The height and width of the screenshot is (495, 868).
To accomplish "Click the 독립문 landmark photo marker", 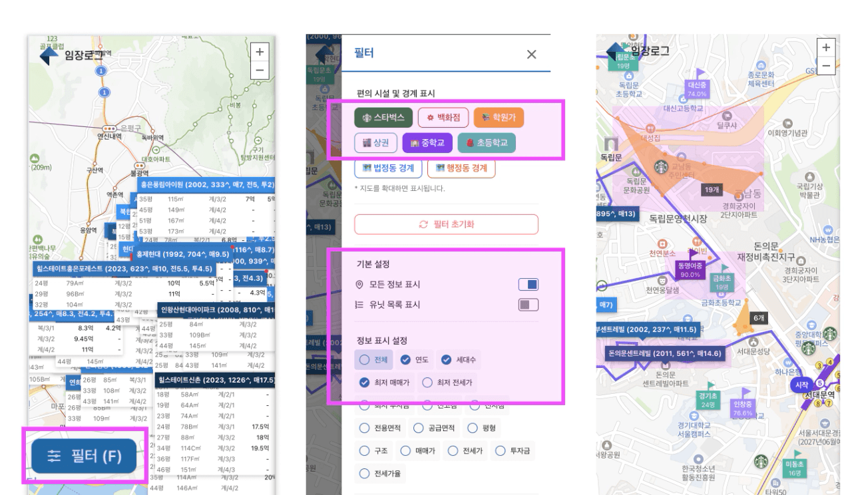I will (x=610, y=145).
